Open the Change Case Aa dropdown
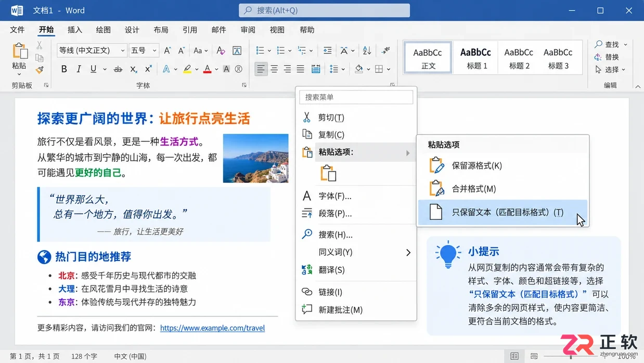Image resolution: width=644 pixels, height=363 pixels. pos(201,51)
